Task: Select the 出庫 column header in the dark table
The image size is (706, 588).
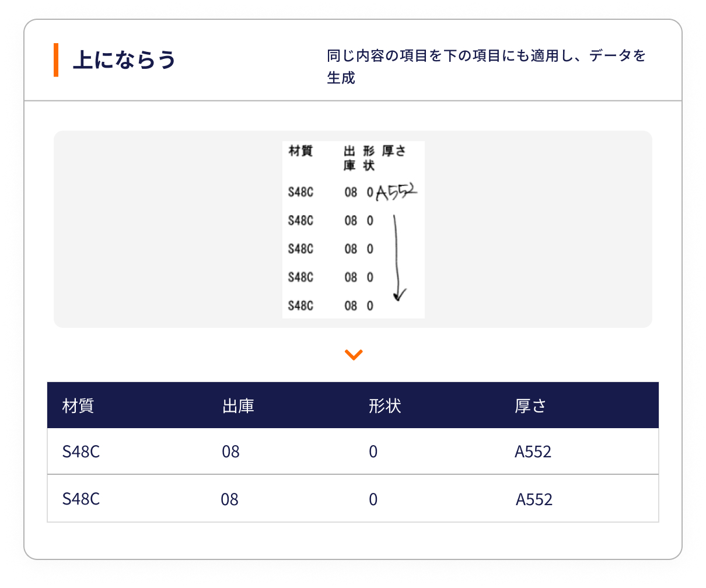Action: [238, 405]
